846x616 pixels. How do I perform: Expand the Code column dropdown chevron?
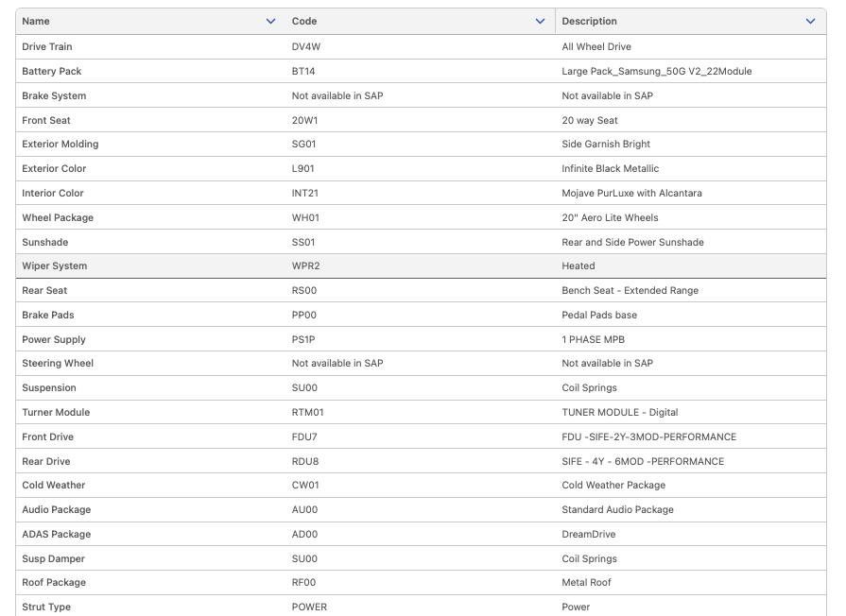(540, 21)
